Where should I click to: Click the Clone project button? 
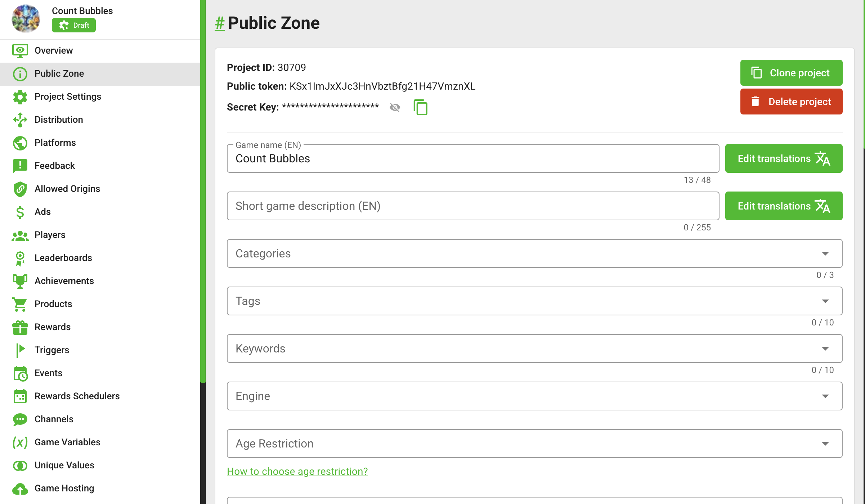coord(791,73)
